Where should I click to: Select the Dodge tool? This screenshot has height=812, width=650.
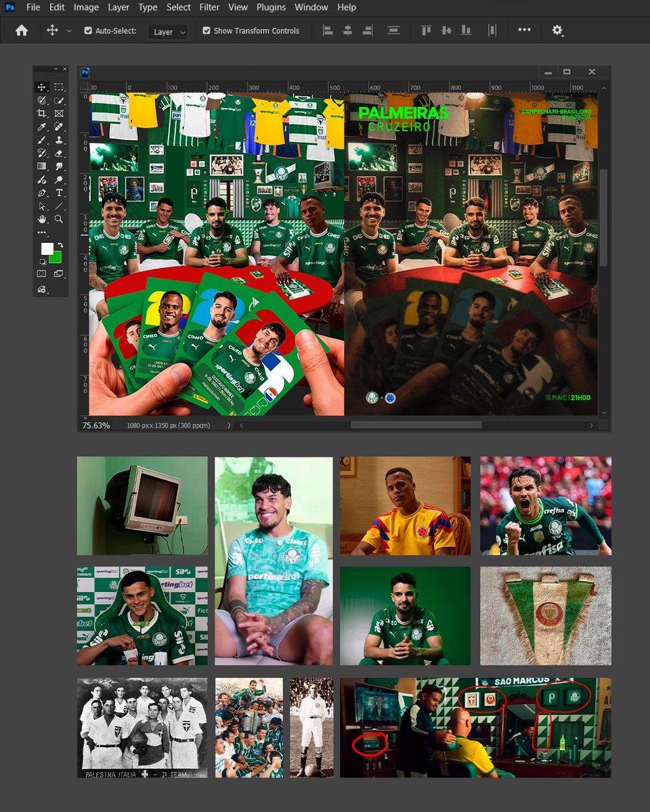pyautogui.click(x=59, y=180)
